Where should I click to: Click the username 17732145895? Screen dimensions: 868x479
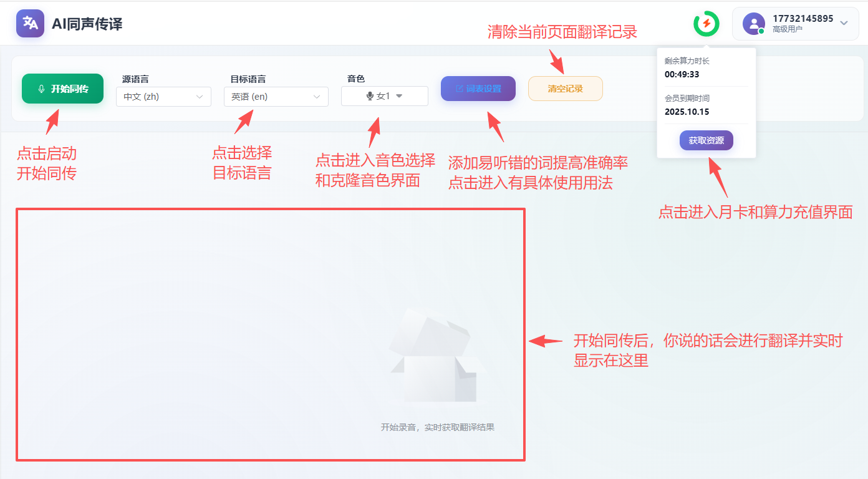click(x=803, y=19)
